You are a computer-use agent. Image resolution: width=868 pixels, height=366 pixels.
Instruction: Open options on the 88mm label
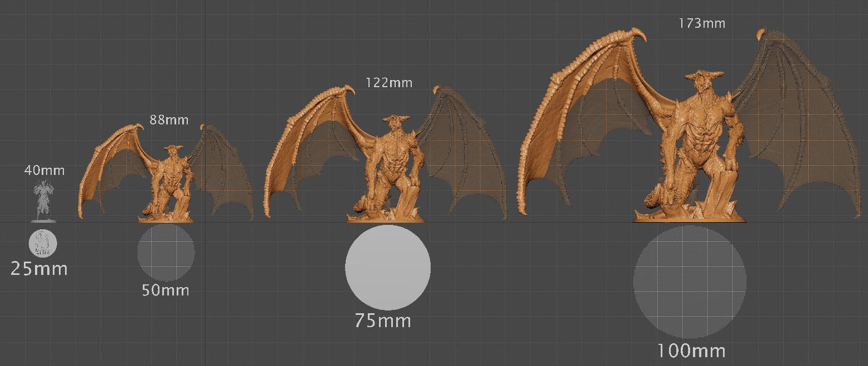[169, 119]
